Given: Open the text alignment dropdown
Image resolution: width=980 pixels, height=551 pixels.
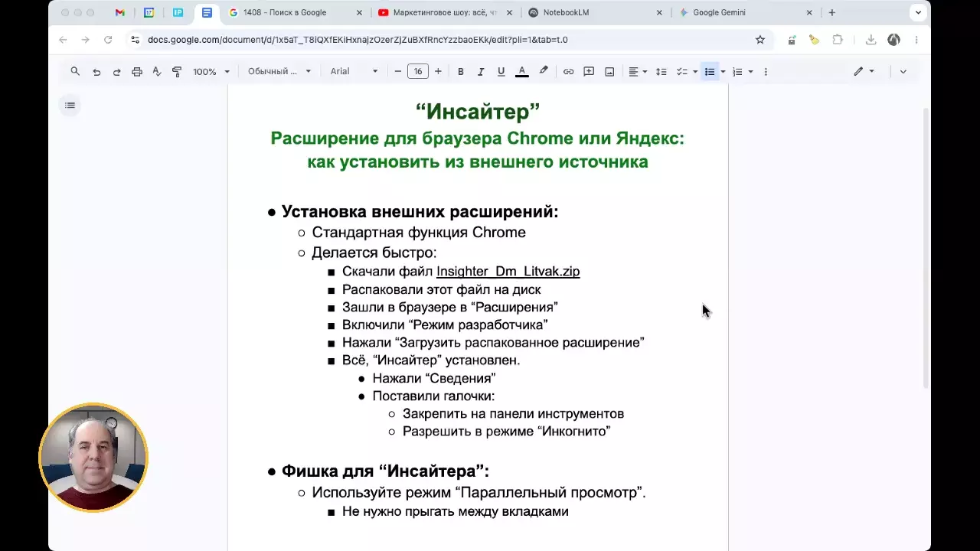Looking at the screenshot, I should 638,72.
